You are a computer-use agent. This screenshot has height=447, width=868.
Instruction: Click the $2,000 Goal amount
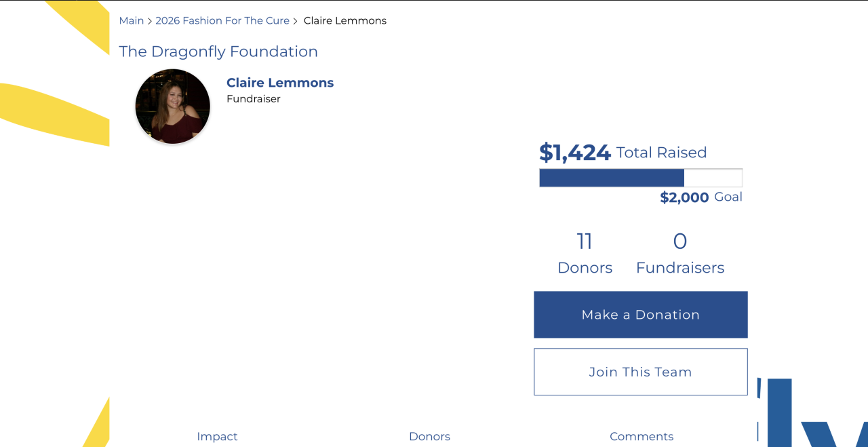[684, 197]
